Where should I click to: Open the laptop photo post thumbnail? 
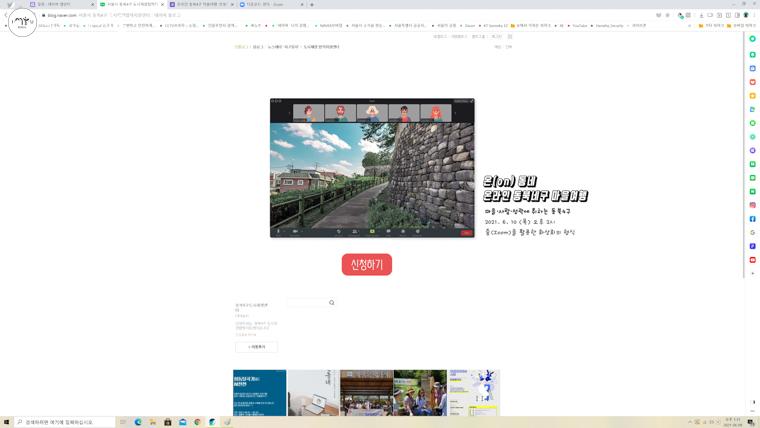point(313,393)
